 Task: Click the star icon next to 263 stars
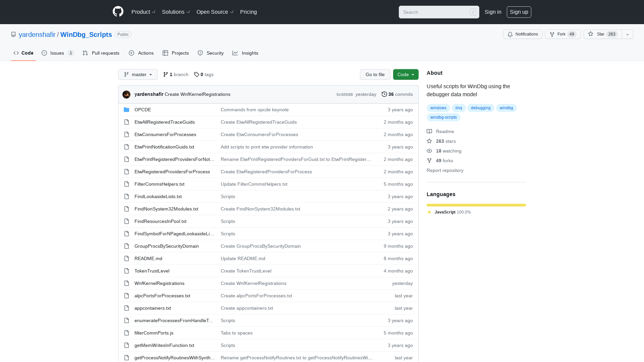[429, 141]
